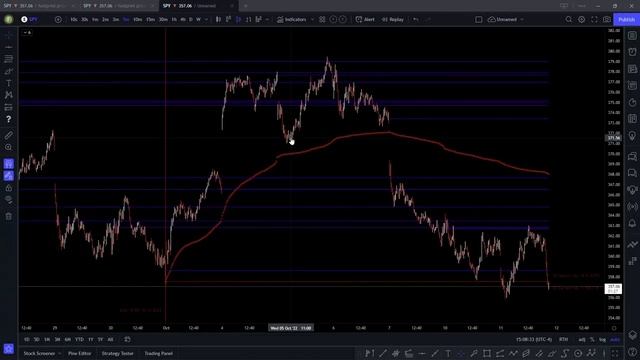Switch to the first SPY browser tab
Screen dimensions: 640x360
tap(39, 6)
